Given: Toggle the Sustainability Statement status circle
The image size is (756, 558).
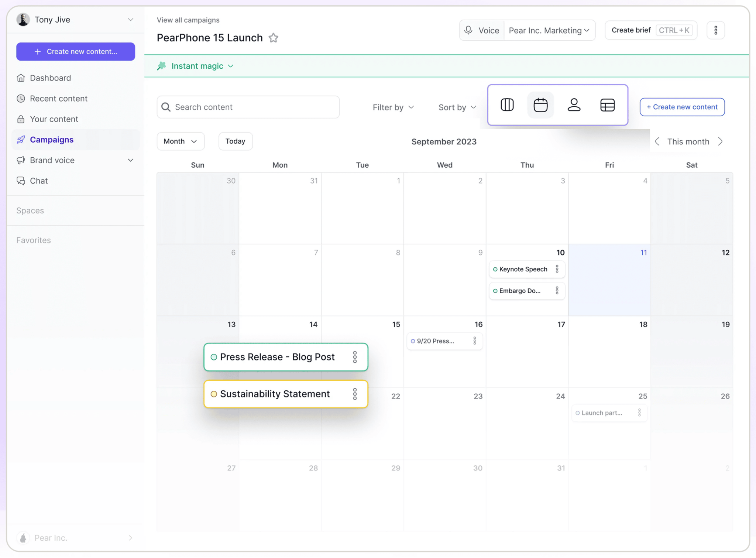Looking at the screenshot, I should (214, 394).
